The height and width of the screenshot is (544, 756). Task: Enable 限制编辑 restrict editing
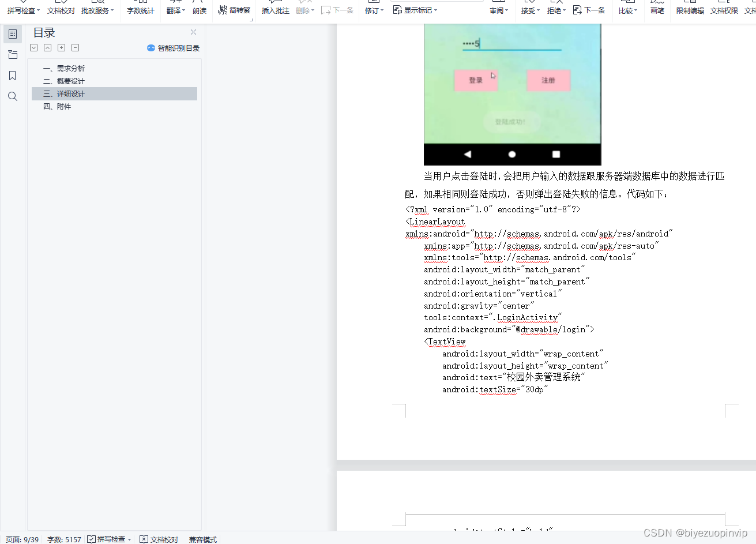click(x=690, y=10)
